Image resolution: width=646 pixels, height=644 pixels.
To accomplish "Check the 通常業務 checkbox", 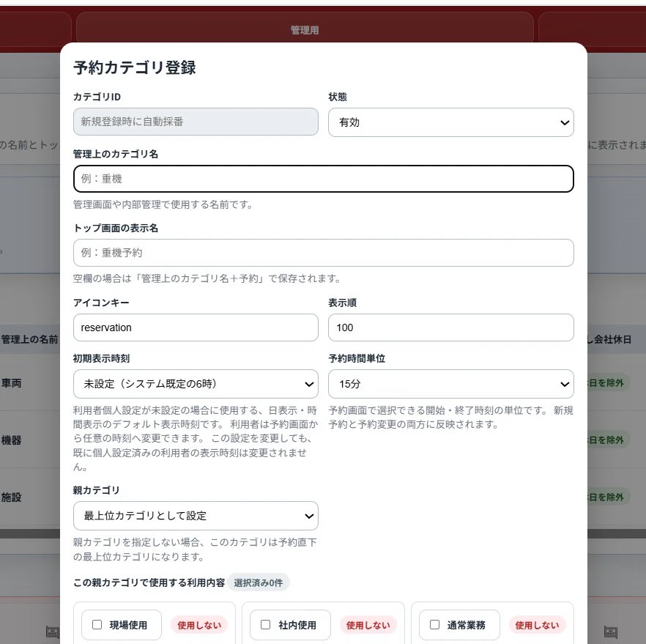I will [x=434, y=625].
